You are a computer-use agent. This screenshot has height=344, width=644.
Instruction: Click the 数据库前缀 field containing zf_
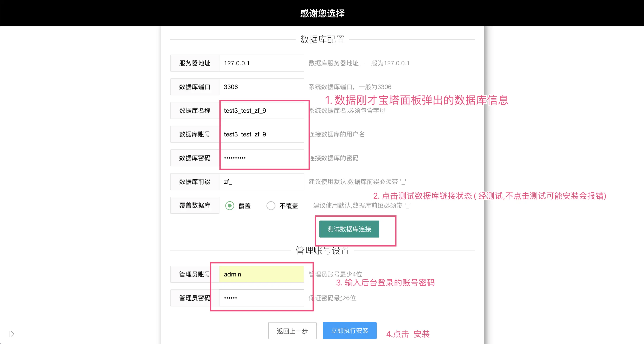(261, 182)
